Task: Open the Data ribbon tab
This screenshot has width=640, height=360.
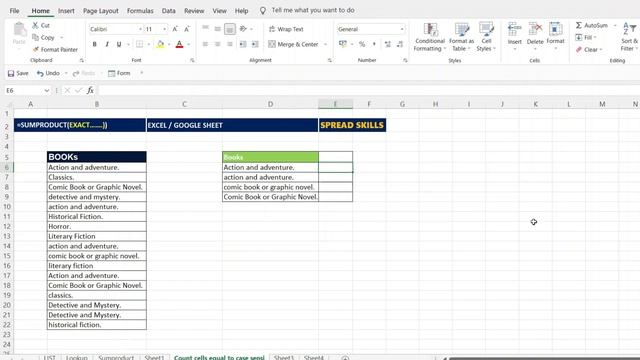Action: click(169, 11)
